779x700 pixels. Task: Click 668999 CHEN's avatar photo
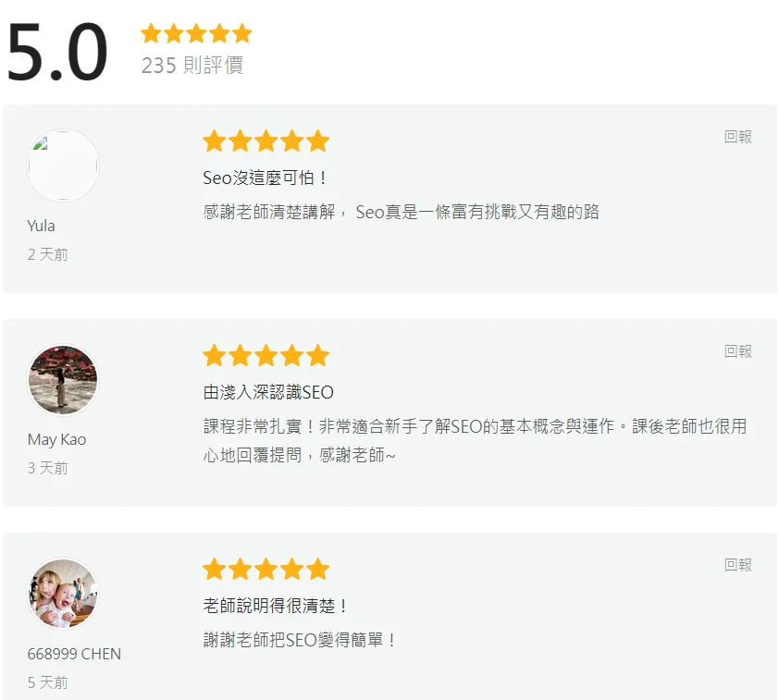pyautogui.click(x=63, y=594)
